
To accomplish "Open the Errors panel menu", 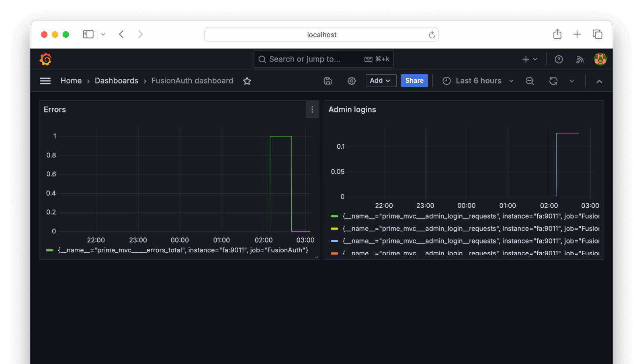I will [x=312, y=109].
